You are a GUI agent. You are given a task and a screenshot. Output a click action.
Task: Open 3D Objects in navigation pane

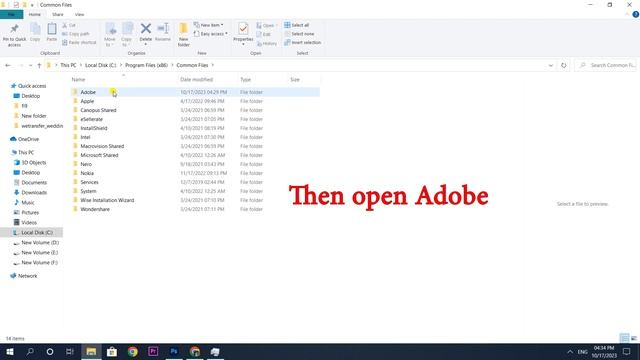click(33, 162)
